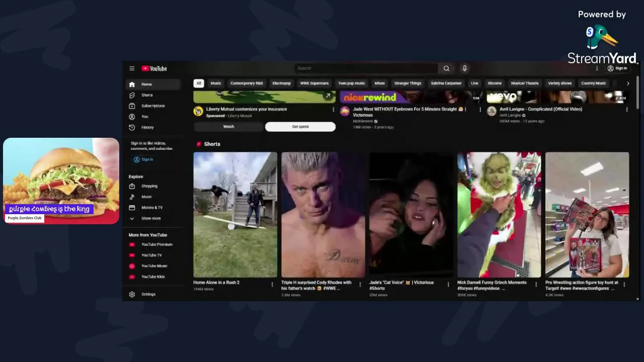
Task: Click the YouTube logo
Action: [154, 68]
